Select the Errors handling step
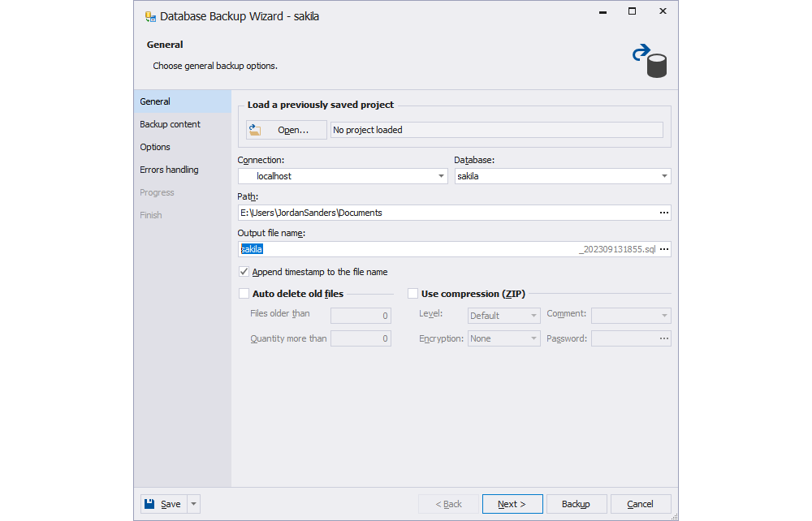Screen dimensions: 812x521 coord(168,169)
